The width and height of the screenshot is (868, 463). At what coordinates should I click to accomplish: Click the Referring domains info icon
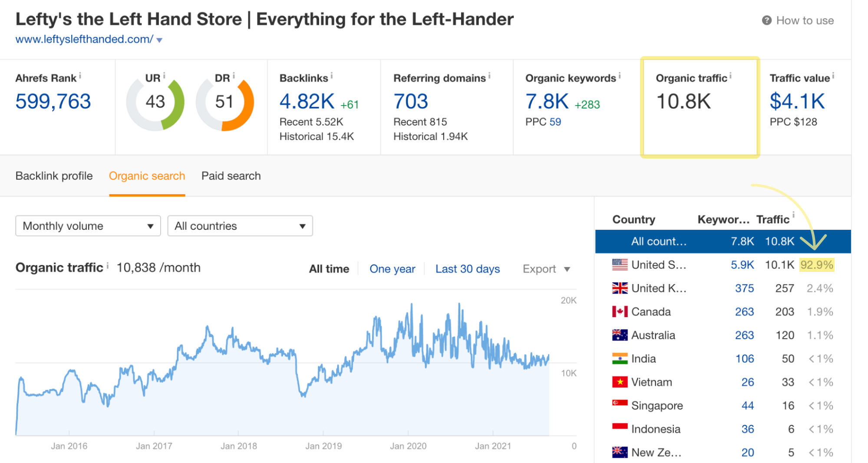[489, 76]
